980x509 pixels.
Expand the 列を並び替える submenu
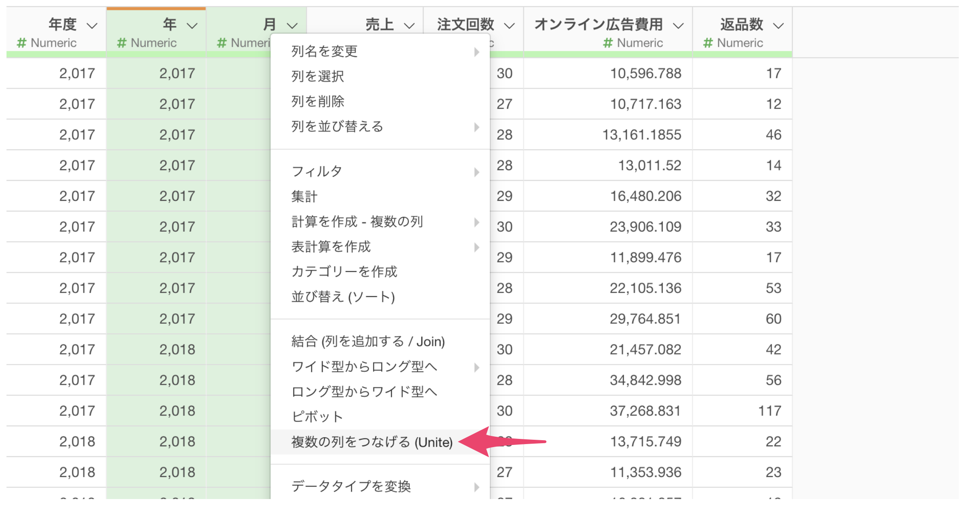point(337,127)
